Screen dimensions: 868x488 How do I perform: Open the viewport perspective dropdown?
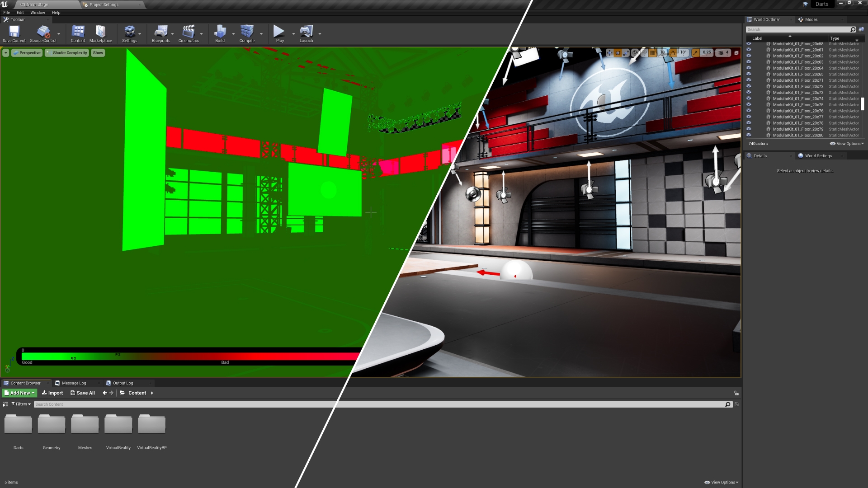(27, 52)
